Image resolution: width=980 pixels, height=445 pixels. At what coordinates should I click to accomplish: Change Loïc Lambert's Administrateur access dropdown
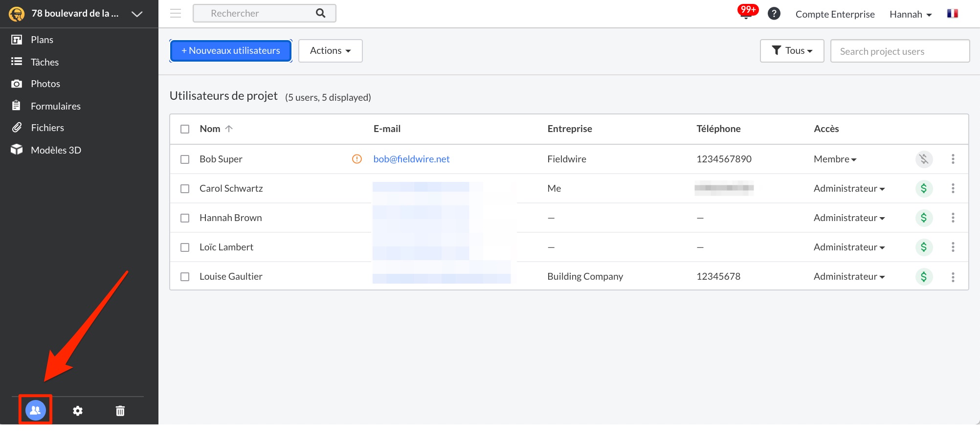849,247
